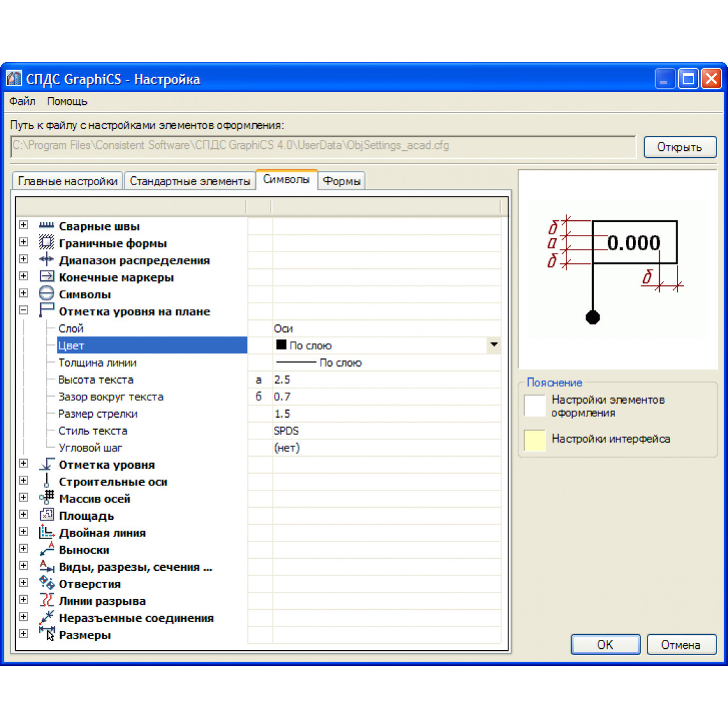Expand the Виды, разрезы, сечения node
The height and width of the screenshot is (728, 728).
(24, 566)
